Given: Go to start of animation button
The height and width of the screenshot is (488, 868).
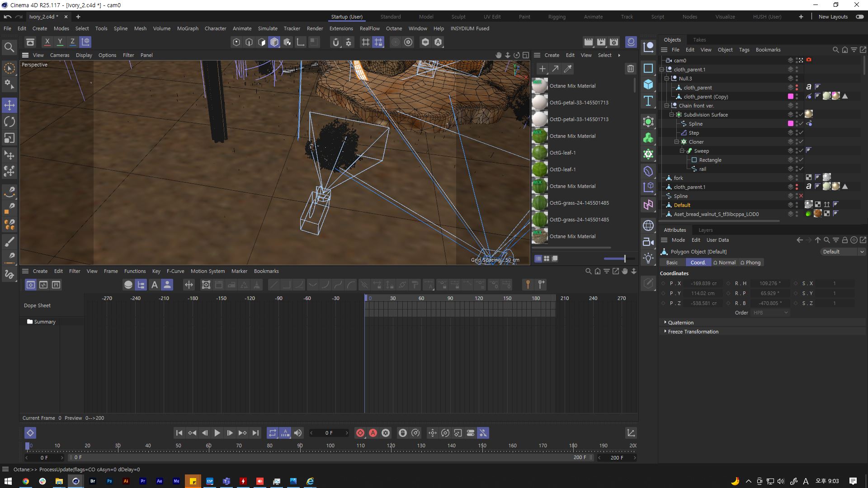Looking at the screenshot, I should point(179,433).
